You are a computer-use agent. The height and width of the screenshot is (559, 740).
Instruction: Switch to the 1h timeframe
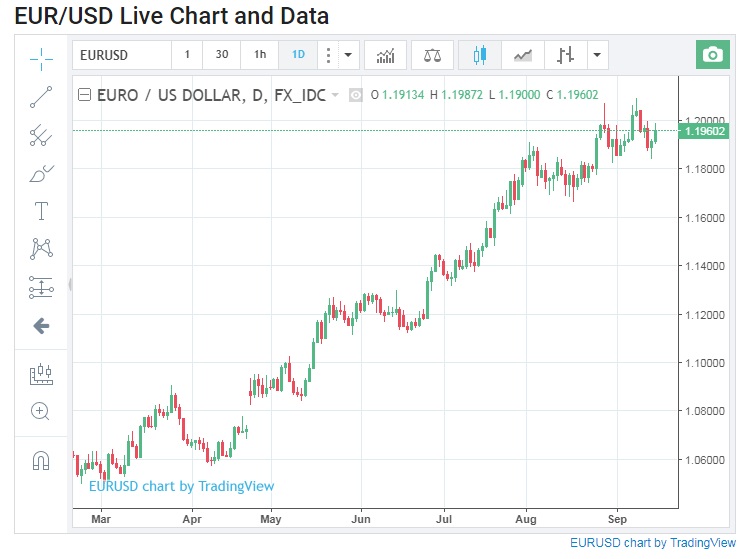tap(260, 55)
